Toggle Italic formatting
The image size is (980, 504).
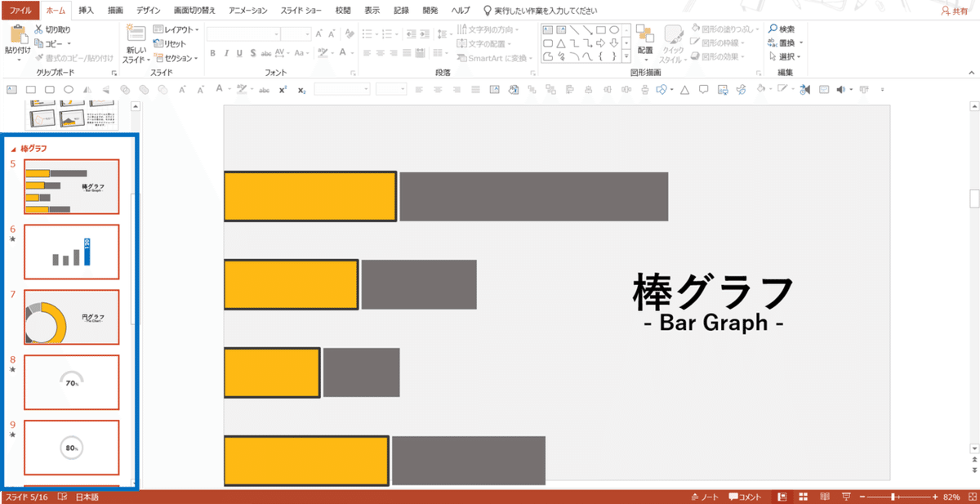(x=226, y=53)
